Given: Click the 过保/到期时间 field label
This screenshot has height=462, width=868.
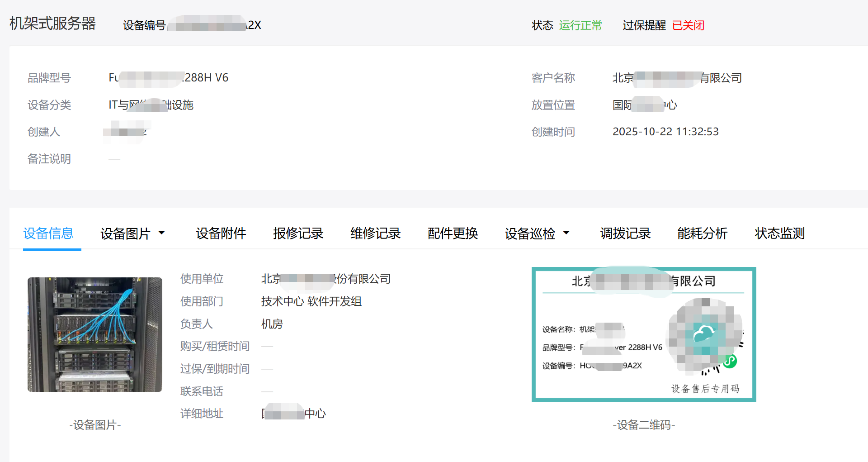Looking at the screenshot, I should pyautogui.click(x=215, y=369).
